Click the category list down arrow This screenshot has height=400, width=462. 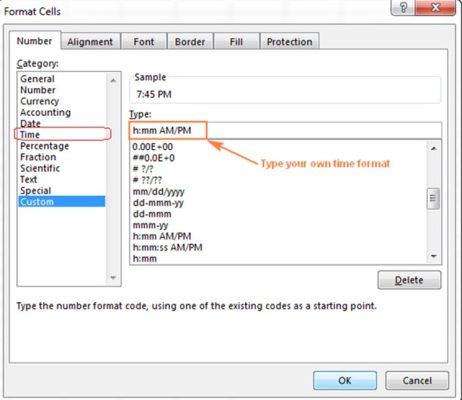tap(113, 278)
